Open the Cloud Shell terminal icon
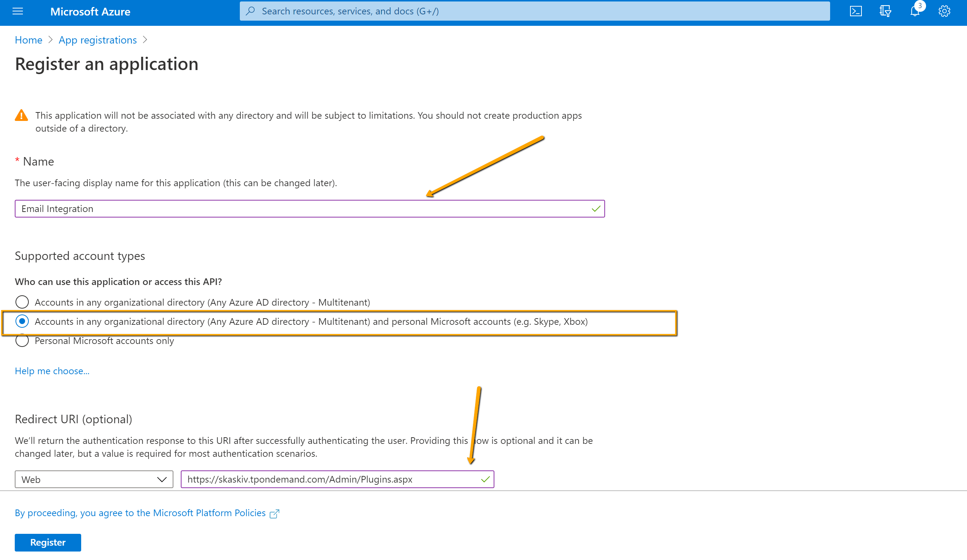Viewport: 967px width, 560px height. (855, 11)
